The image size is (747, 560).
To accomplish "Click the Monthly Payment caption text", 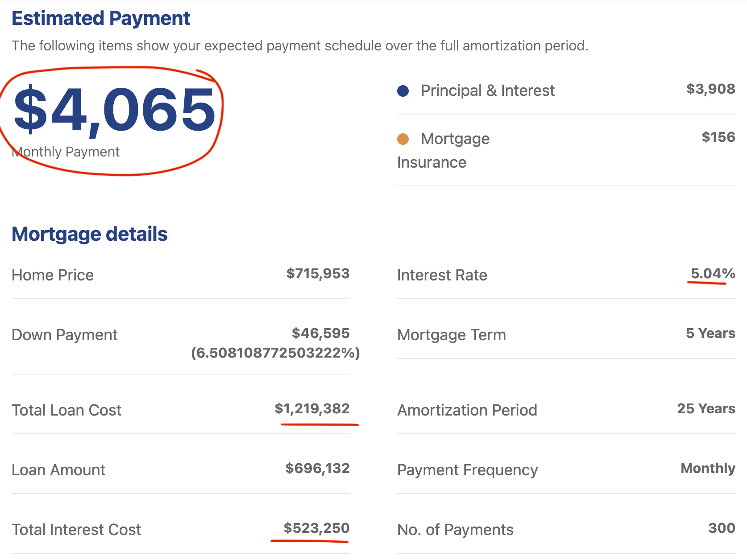I will 66,152.
